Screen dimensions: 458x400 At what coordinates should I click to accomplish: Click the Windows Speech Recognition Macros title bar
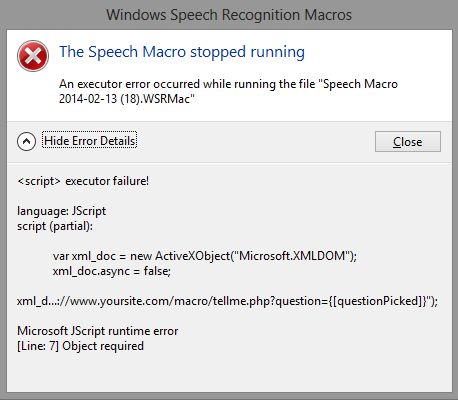click(229, 15)
